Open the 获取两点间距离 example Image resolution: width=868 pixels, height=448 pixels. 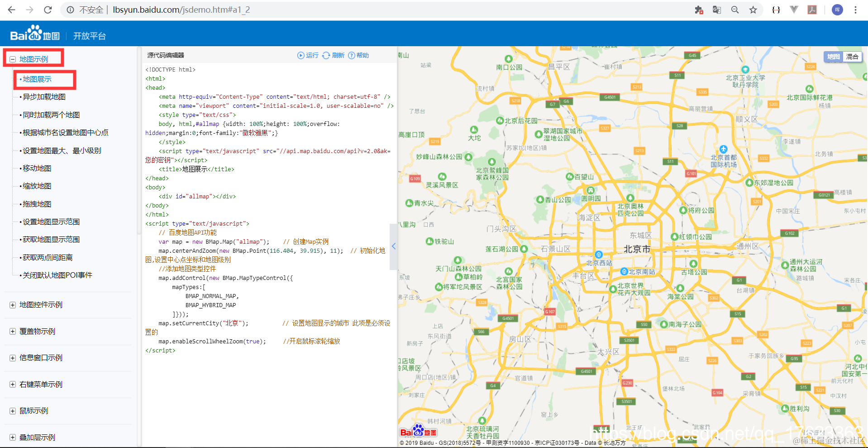(x=48, y=258)
